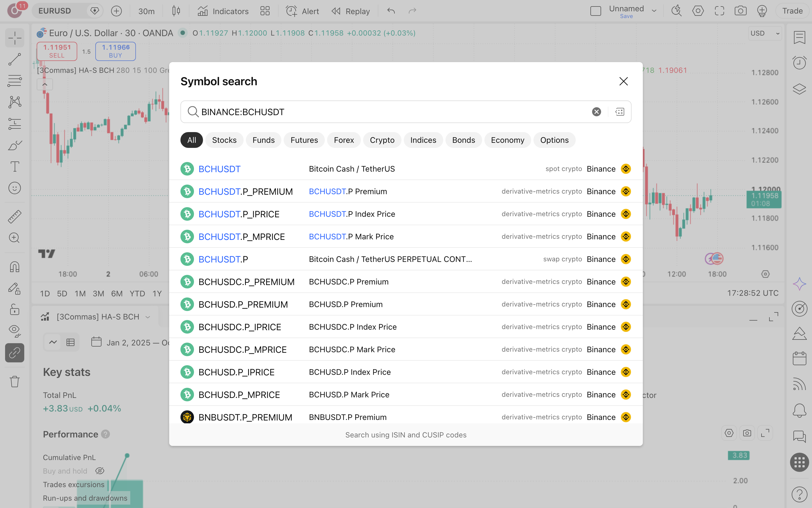This screenshot has width=812, height=508.
Task: Select the YTD date range
Action: 137,293
